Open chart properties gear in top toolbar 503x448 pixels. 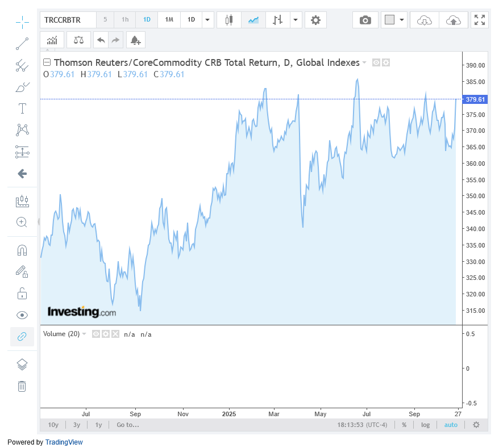(315, 20)
